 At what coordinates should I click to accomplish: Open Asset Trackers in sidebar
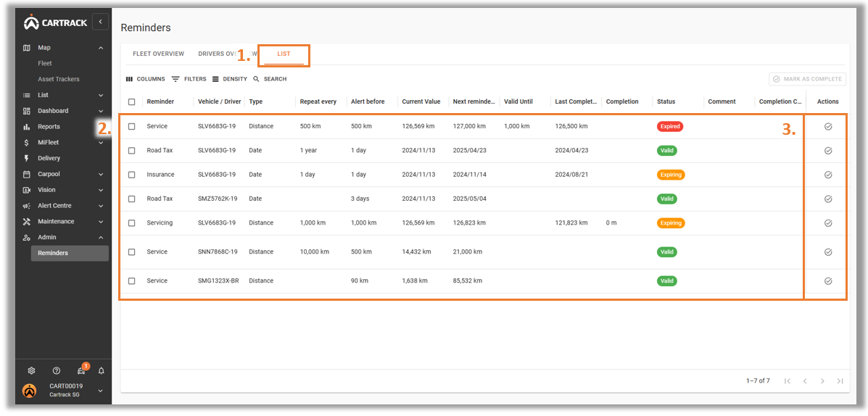click(59, 79)
